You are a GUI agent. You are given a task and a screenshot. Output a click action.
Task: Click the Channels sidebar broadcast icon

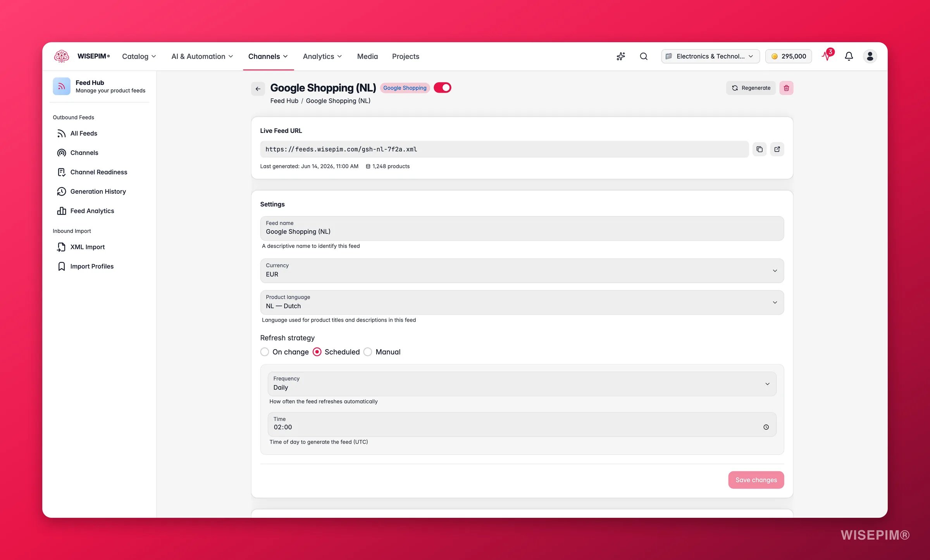pyautogui.click(x=62, y=153)
